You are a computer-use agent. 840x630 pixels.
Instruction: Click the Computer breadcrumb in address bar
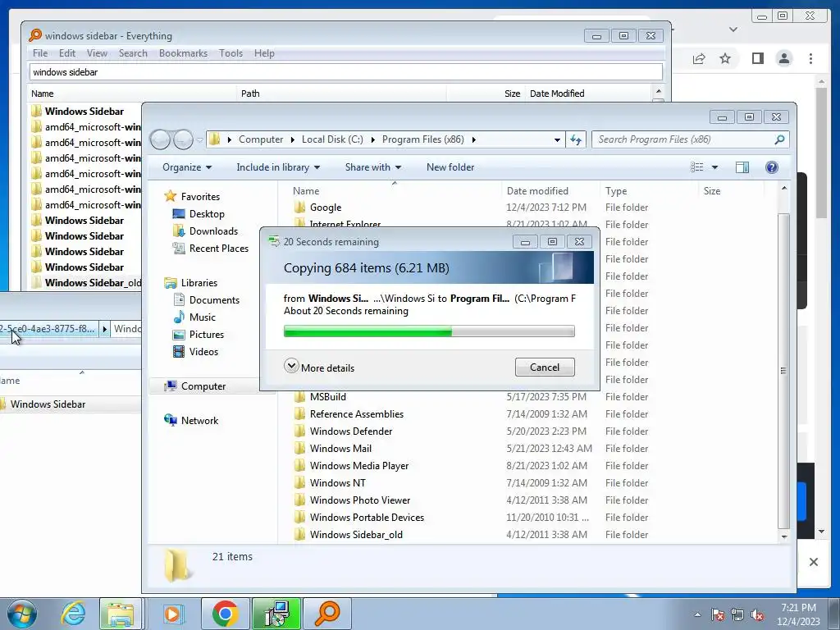(261, 139)
